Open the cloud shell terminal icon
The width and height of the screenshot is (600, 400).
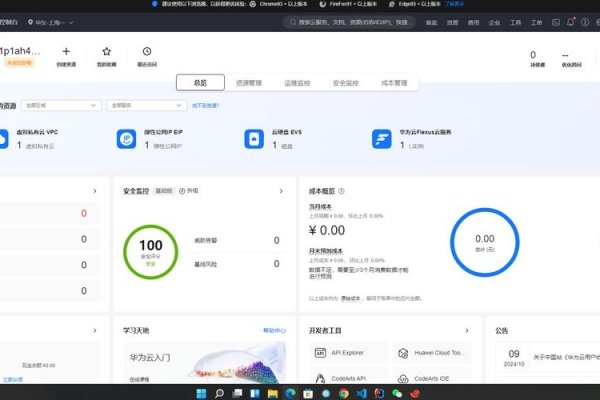click(x=556, y=22)
